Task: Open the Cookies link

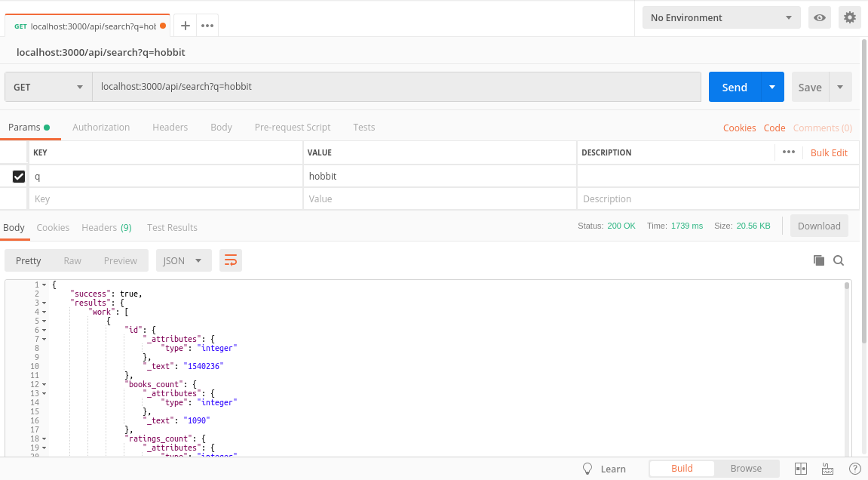Action: click(x=739, y=128)
